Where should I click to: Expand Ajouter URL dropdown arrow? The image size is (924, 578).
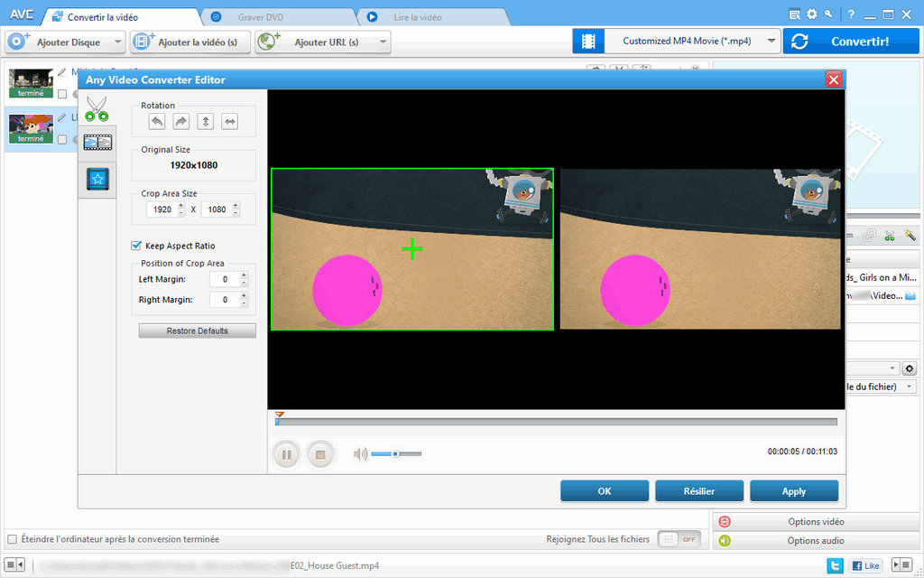point(383,42)
